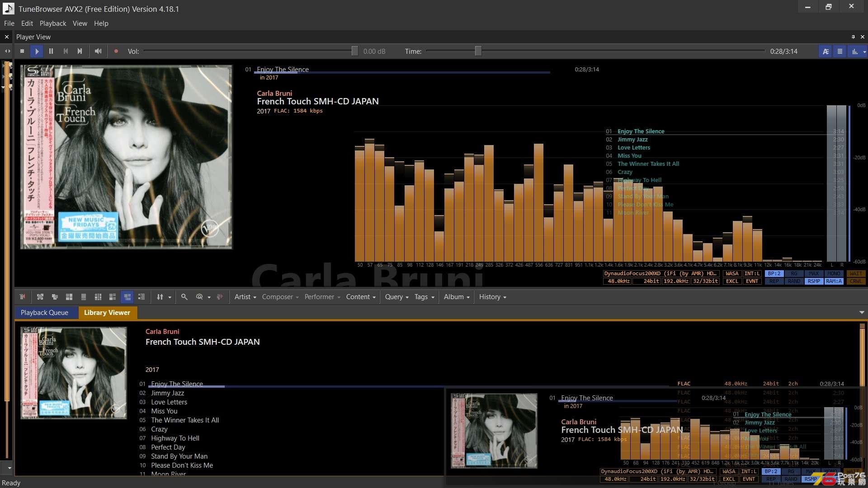Select the highlighted album-with-tracks view icon

coord(127,297)
